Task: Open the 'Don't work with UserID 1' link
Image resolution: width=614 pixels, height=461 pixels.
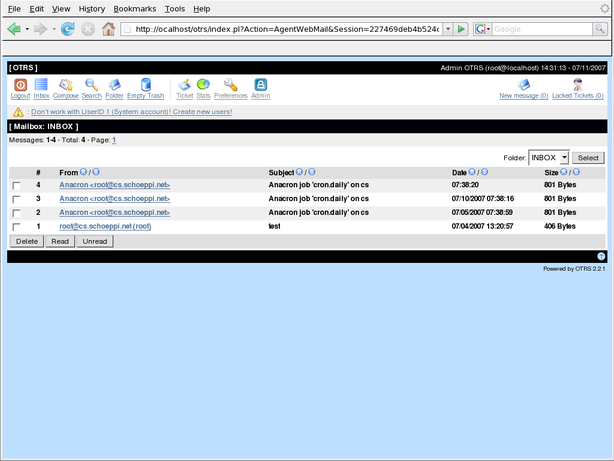Action: coord(132,112)
